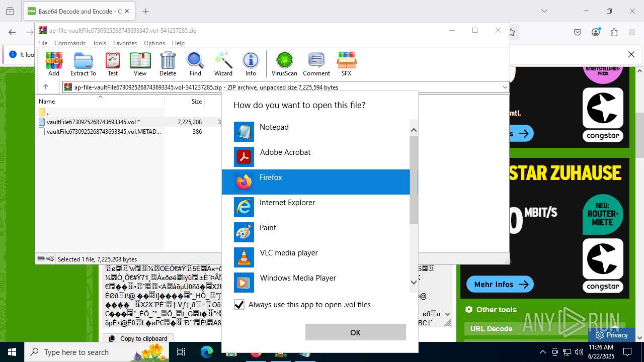
Task: Sort by the Size column header
Action: click(x=185, y=101)
